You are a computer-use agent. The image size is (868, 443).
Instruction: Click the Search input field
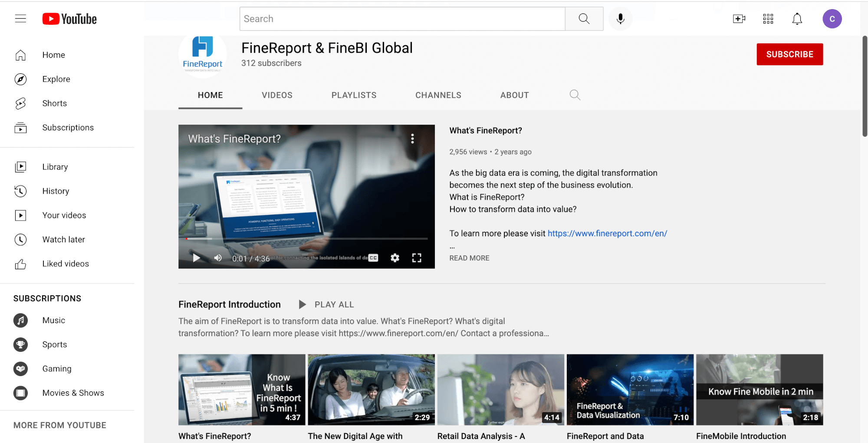402,19
